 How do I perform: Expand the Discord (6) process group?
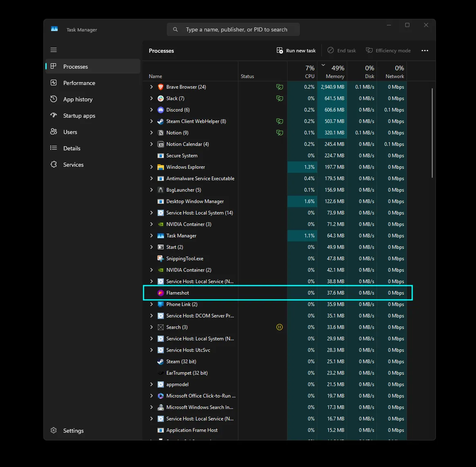click(x=151, y=110)
